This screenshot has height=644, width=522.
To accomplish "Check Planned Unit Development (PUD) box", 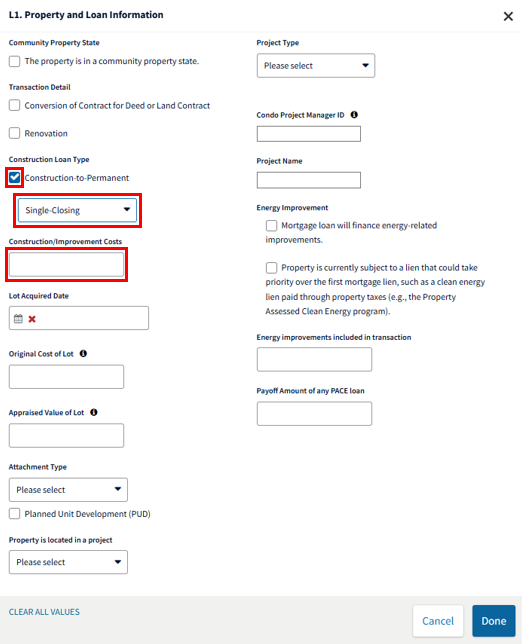I will pyautogui.click(x=14, y=514).
